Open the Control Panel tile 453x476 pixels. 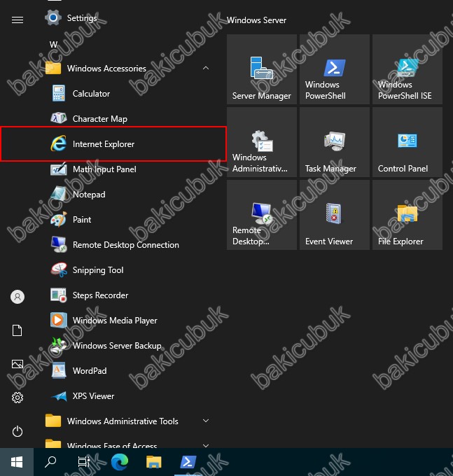pyautogui.click(x=407, y=142)
